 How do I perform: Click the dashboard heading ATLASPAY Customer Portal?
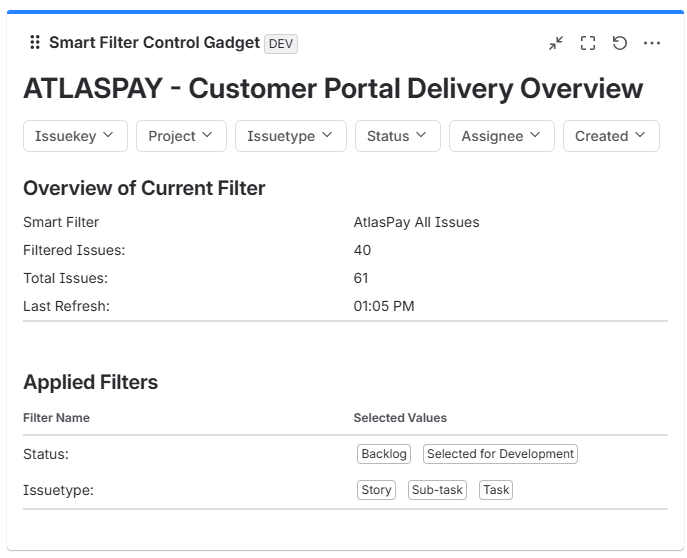333,88
